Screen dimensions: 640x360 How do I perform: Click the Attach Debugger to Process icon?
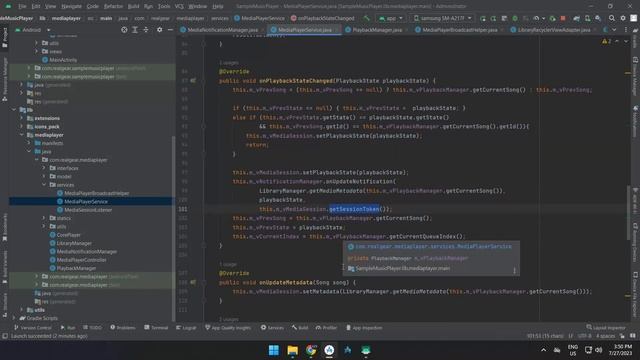pos(552,18)
